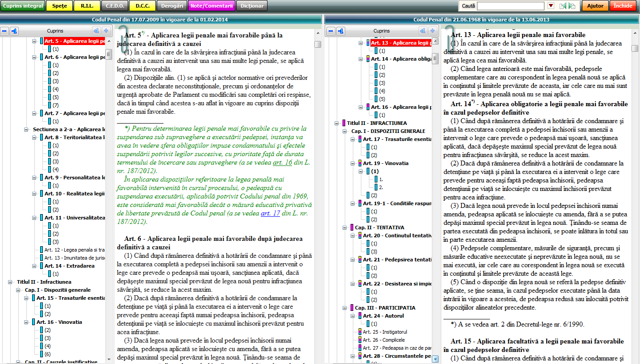Click the colored marker beside Titlul II - INFRACTIUNEA
The width and height of the screenshot is (640, 364).
344,123
